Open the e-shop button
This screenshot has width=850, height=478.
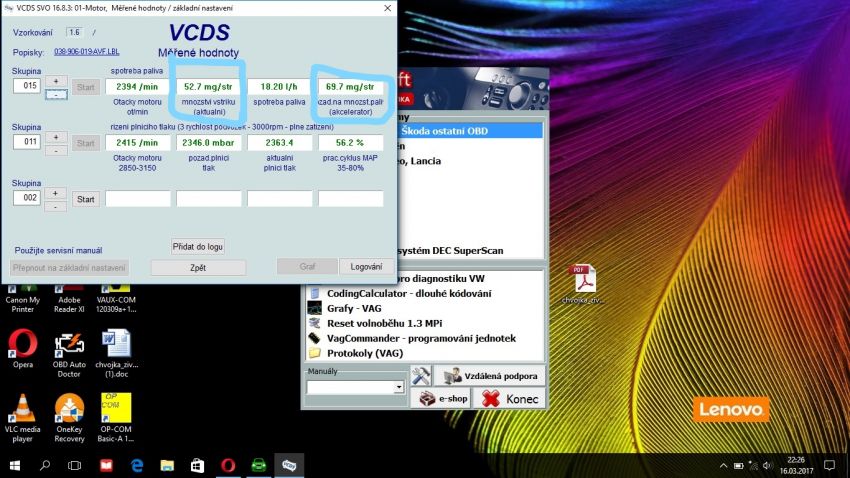(x=442, y=399)
